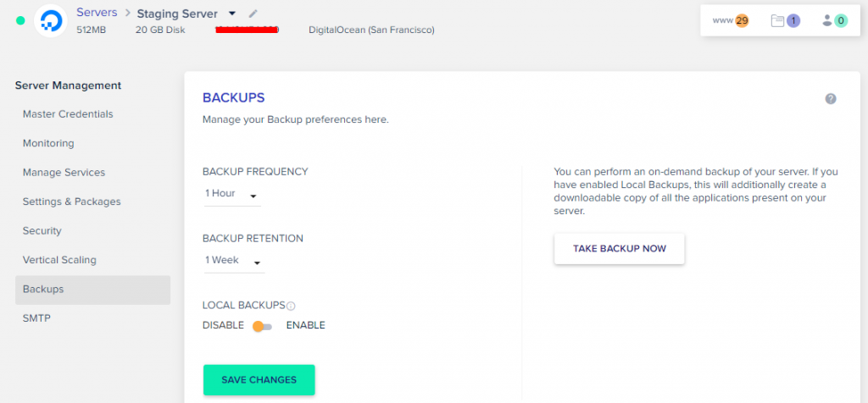Click the green server status indicator
Screen dimensions: 868x403
pyautogui.click(x=20, y=20)
